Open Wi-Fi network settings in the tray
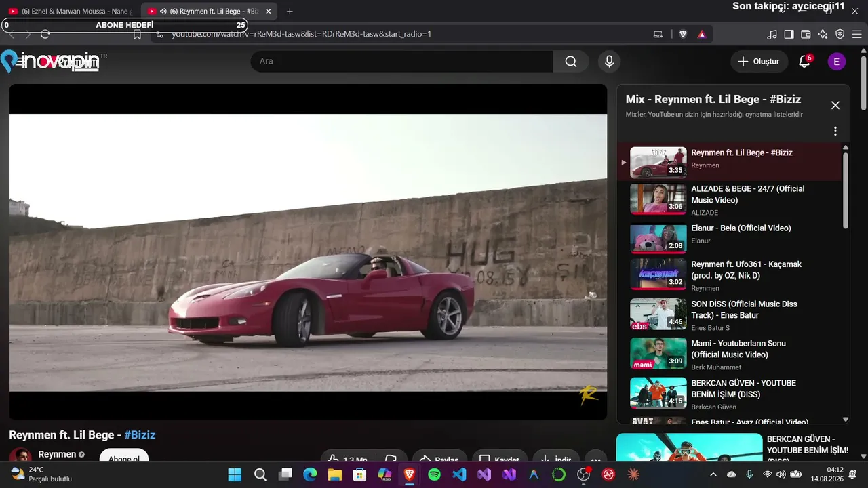The height and width of the screenshot is (488, 868). pyautogui.click(x=767, y=474)
